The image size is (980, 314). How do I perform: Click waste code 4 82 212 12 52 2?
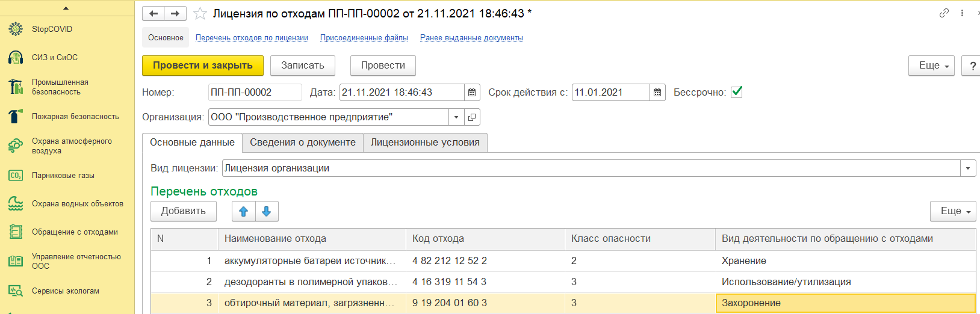[x=450, y=261]
